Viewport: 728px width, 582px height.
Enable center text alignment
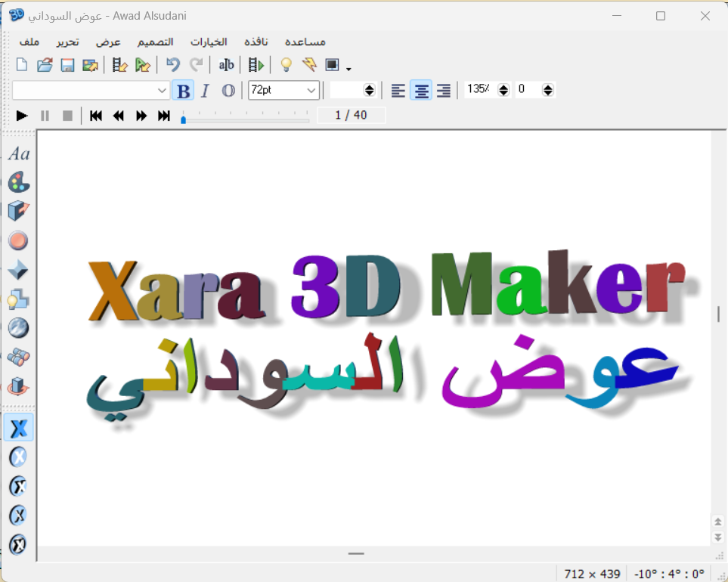[x=421, y=91]
